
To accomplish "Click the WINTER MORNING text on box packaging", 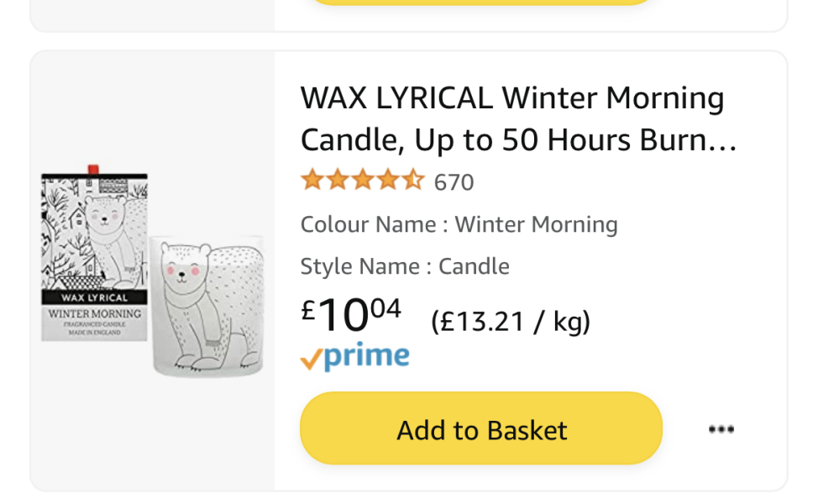I will click(95, 313).
